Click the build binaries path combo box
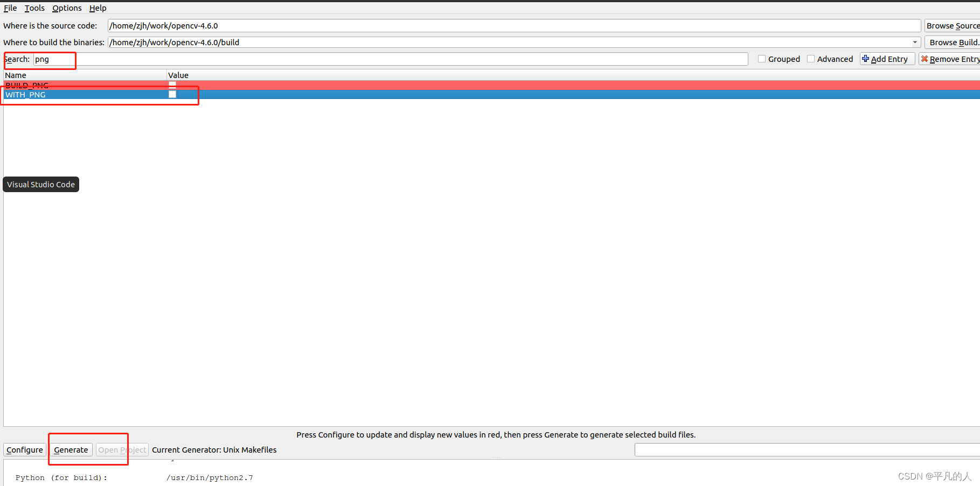The height and width of the screenshot is (486, 980). (x=514, y=43)
